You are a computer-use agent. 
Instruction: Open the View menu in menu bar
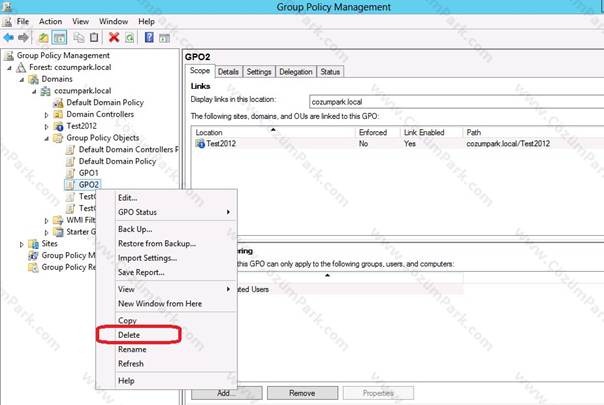point(81,22)
